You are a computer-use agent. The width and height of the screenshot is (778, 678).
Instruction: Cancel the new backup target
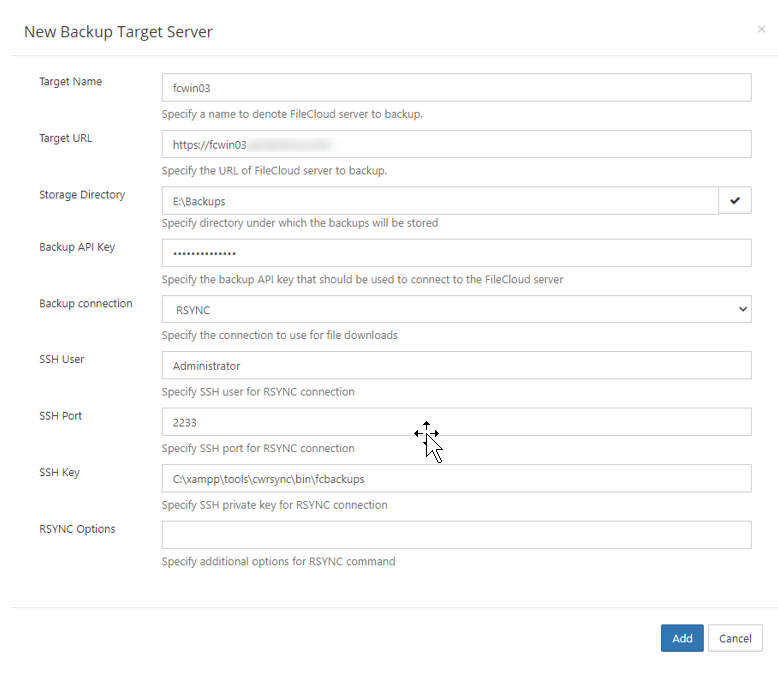pyautogui.click(x=735, y=638)
